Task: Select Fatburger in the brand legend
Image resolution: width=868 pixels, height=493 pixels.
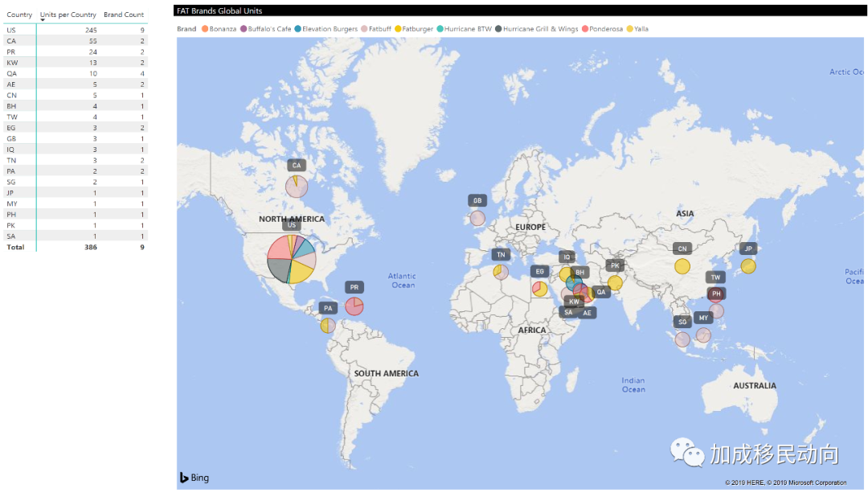Action: click(414, 29)
